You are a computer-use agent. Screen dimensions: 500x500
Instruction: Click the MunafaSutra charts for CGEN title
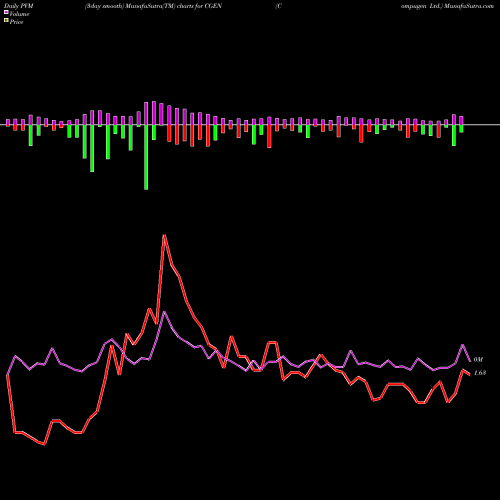[153, 6]
